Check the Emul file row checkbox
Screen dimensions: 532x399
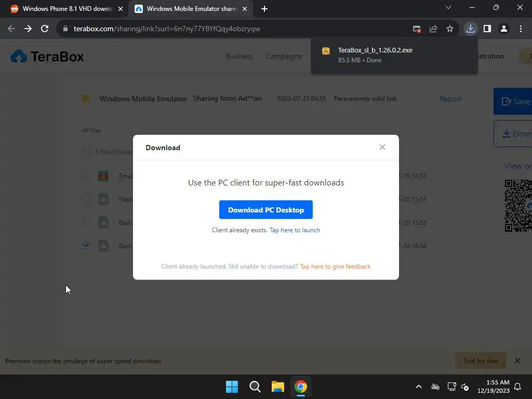86,176
